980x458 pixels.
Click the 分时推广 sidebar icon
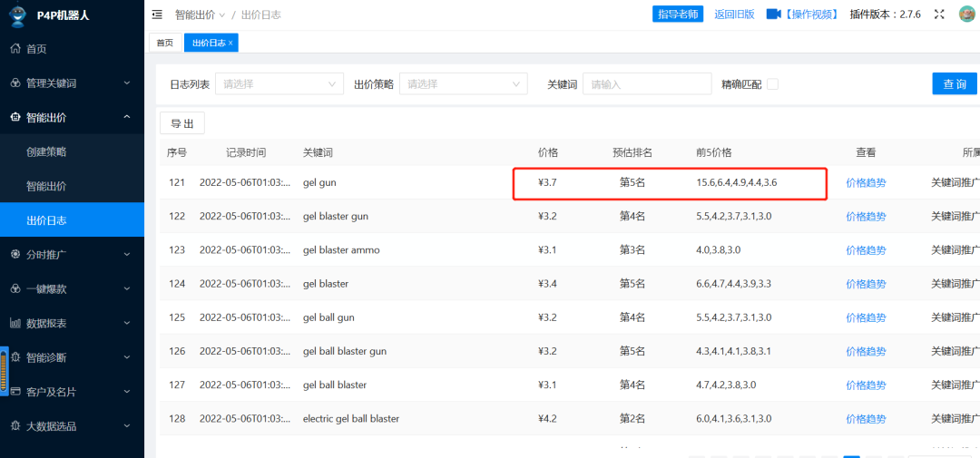tap(16, 254)
